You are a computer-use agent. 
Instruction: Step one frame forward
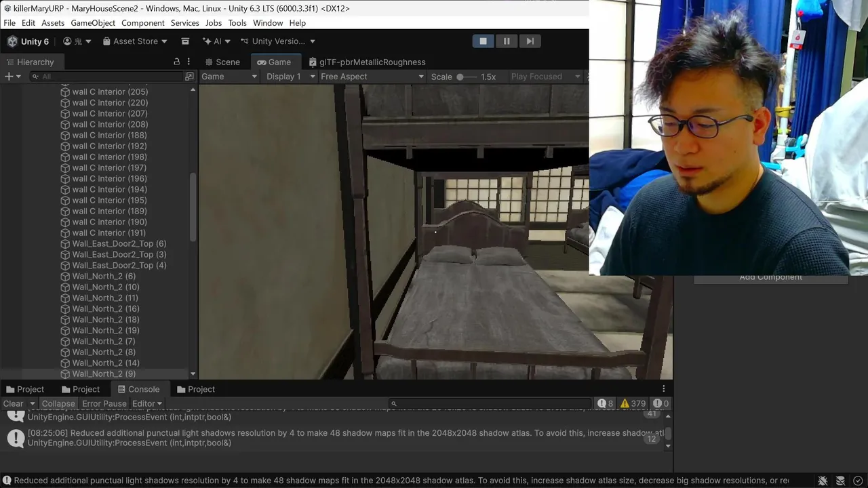click(530, 41)
